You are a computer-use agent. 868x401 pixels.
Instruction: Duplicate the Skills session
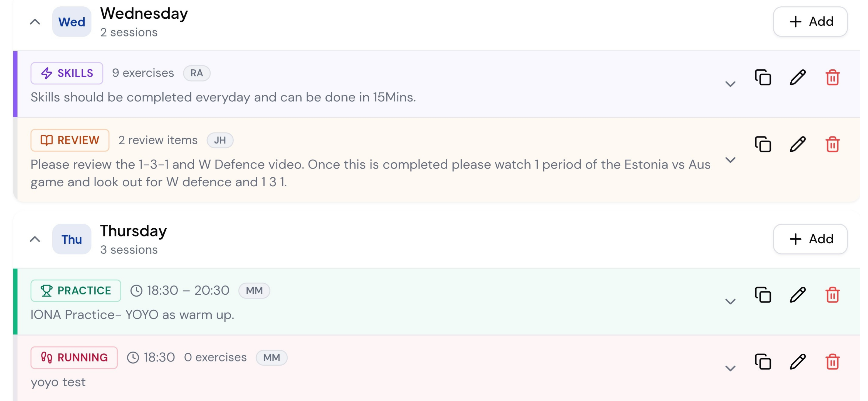[x=763, y=77]
